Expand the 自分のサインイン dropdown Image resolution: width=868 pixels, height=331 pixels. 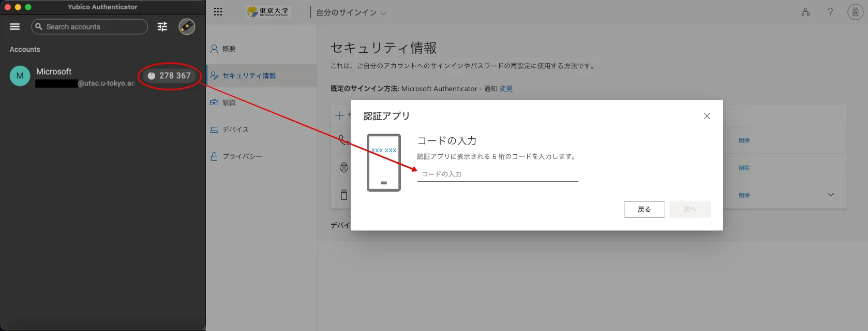click(351, 12)
